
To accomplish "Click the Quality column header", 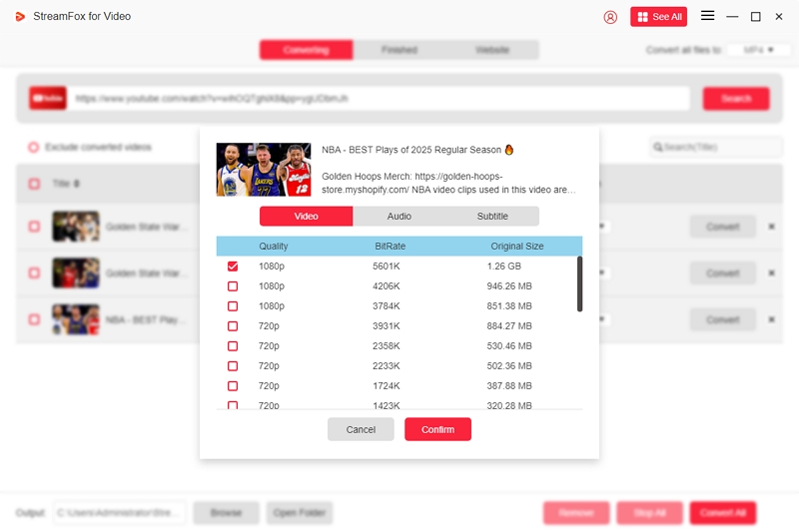I will pyautogui.click(x=273, y=246).
